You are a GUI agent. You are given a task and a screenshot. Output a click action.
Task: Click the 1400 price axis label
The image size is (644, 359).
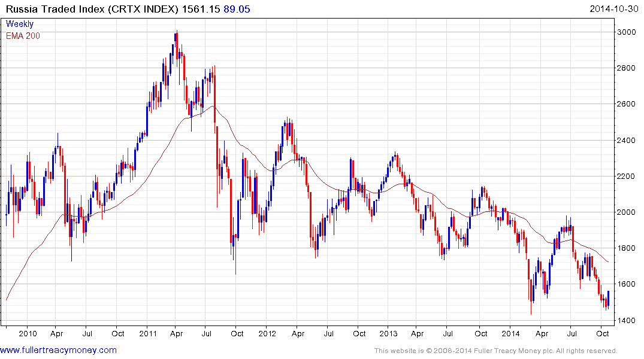tap(626, 320)
